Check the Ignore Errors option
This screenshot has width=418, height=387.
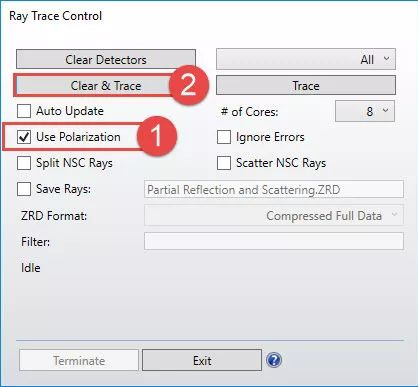click(224, 137)
